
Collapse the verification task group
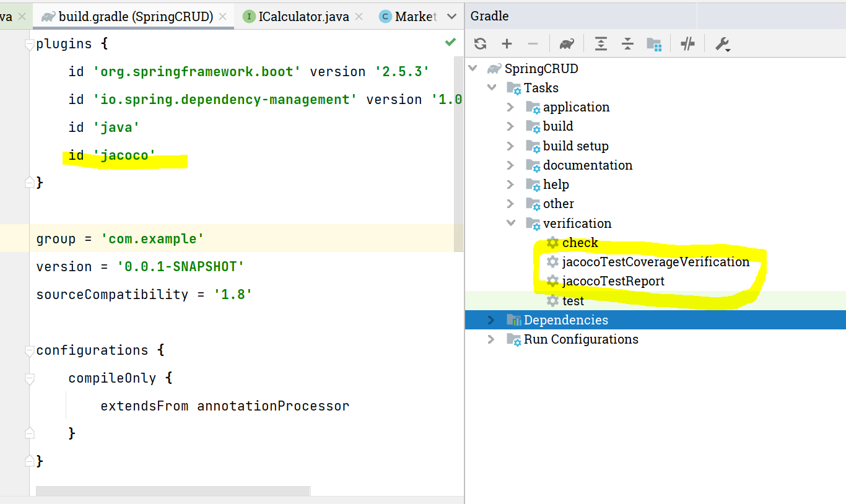[x=511, y=223]
